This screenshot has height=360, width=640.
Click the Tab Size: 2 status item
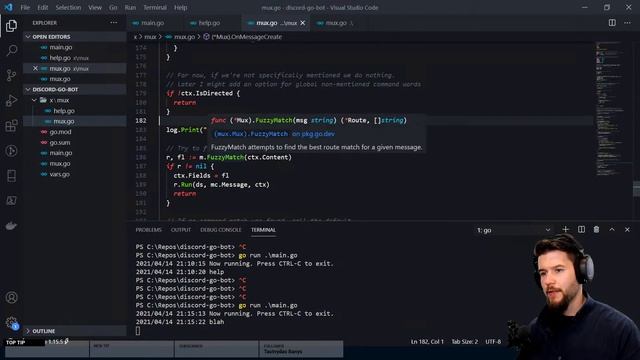tap(464, 342)
